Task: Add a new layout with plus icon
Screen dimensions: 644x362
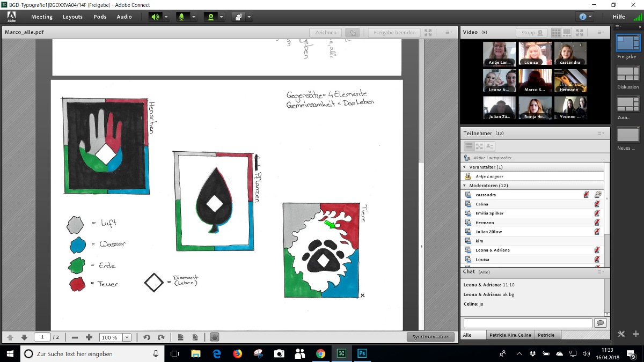Action: click(x=636, y=334)
